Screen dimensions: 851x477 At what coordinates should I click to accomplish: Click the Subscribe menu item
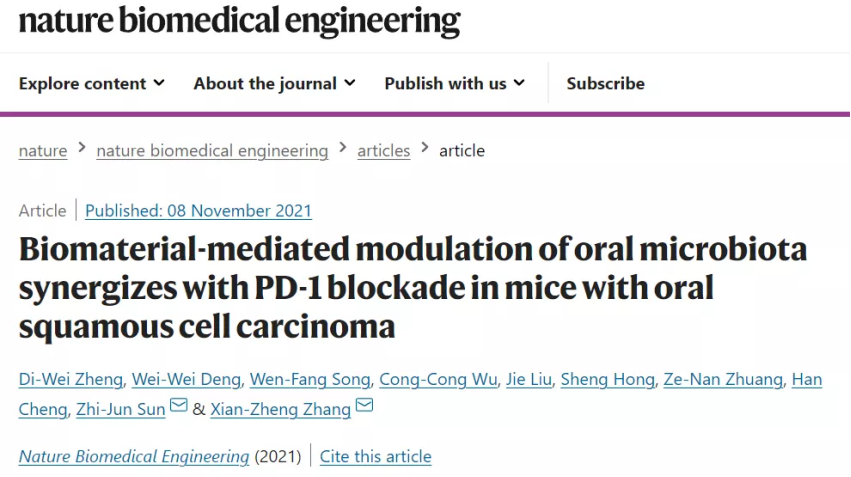[x=606, y=84]
